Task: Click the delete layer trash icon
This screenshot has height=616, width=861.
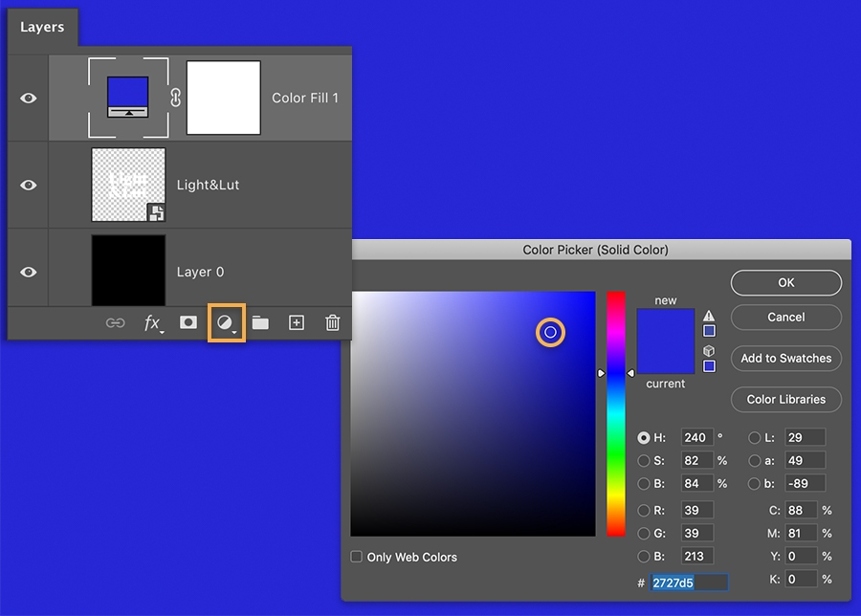Action: click(x=332, y=323)
